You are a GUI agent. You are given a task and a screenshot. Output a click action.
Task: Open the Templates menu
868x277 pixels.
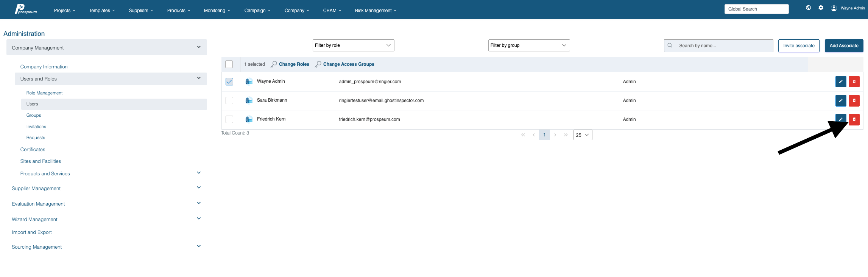pyautogui.click(x=102, y=11)
